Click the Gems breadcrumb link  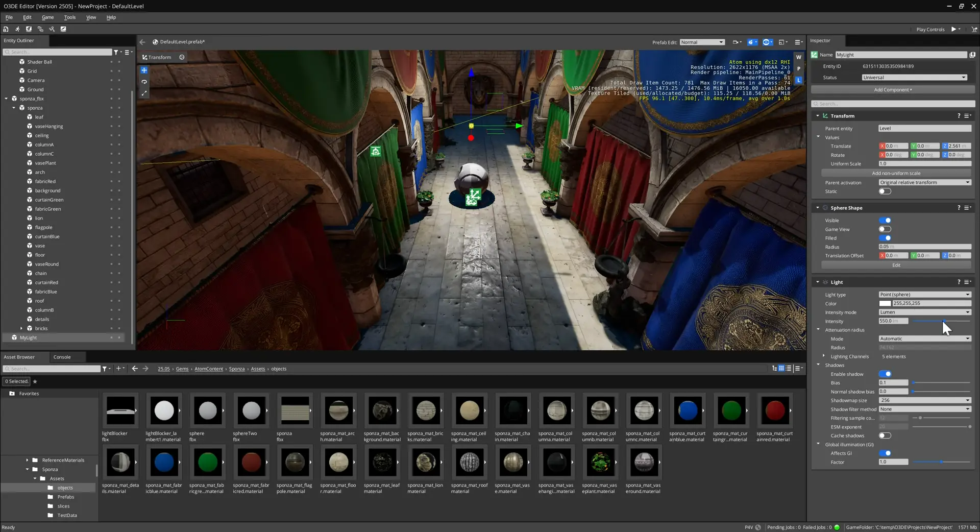tap(182, 369)
